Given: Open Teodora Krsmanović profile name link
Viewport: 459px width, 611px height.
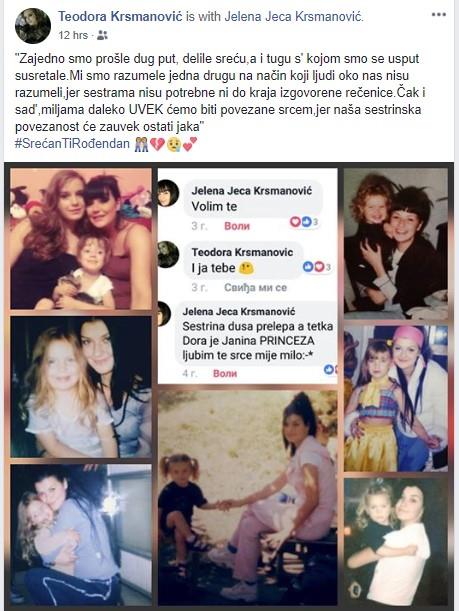Looking at the screenshot, I should coord(120,16).
